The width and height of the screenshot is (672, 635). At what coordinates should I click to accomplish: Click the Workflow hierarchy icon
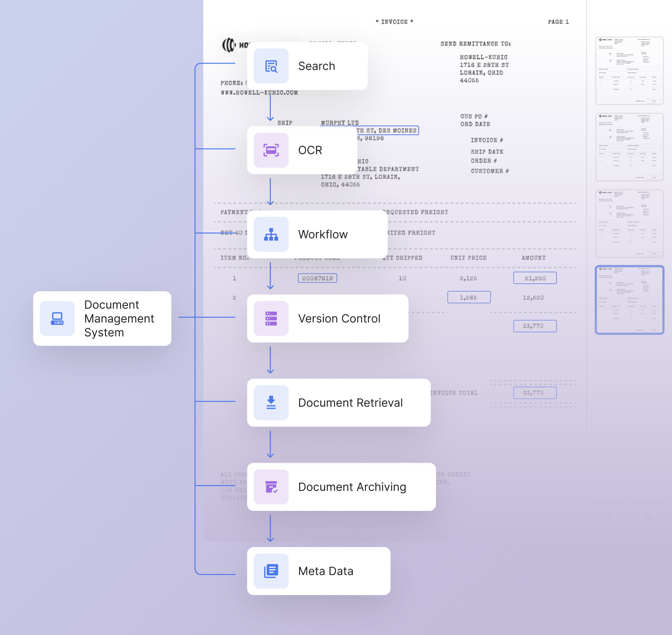click(271, 235)
